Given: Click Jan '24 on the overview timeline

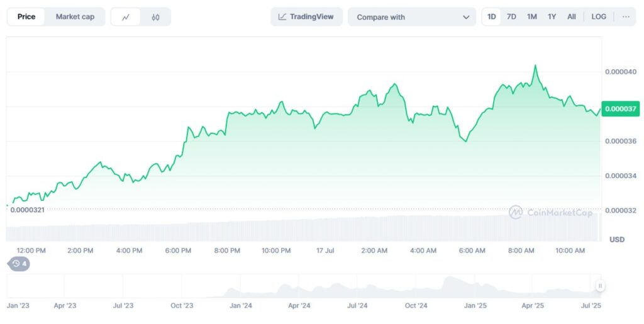Looking at the screenshot, I should click(241, 306).
